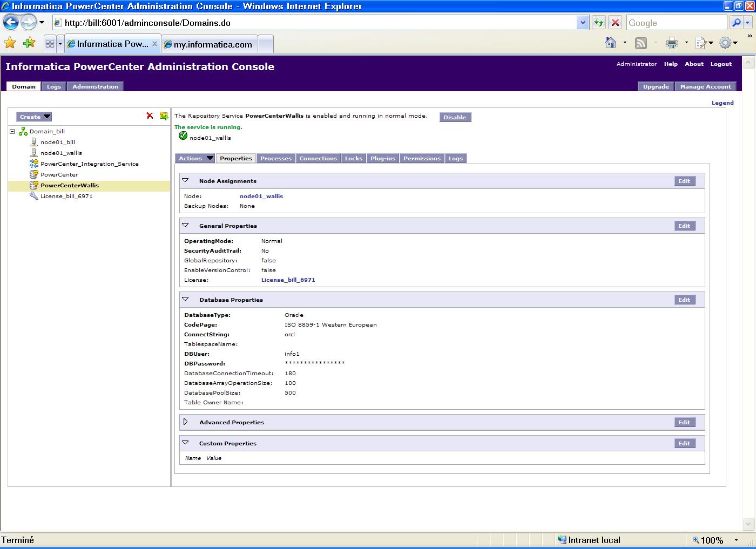
Task: Click the Home icon in toolbar
Action: (611, 43)
